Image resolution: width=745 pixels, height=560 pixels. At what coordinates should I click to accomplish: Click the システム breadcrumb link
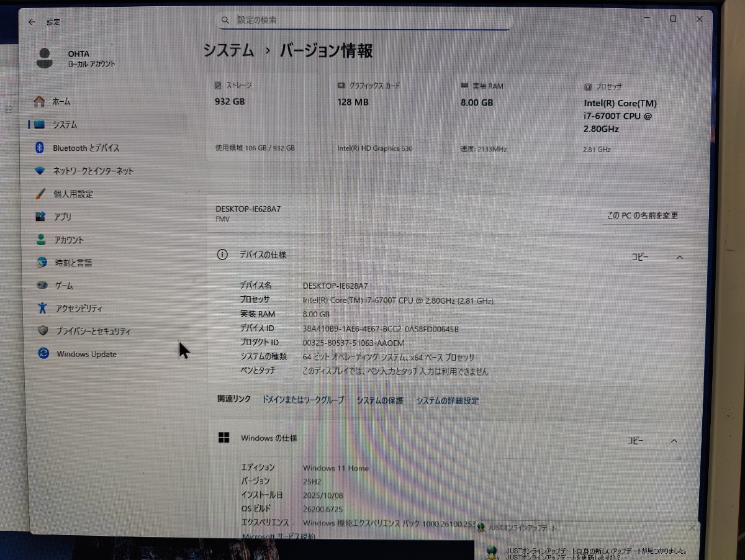[229, 51]
